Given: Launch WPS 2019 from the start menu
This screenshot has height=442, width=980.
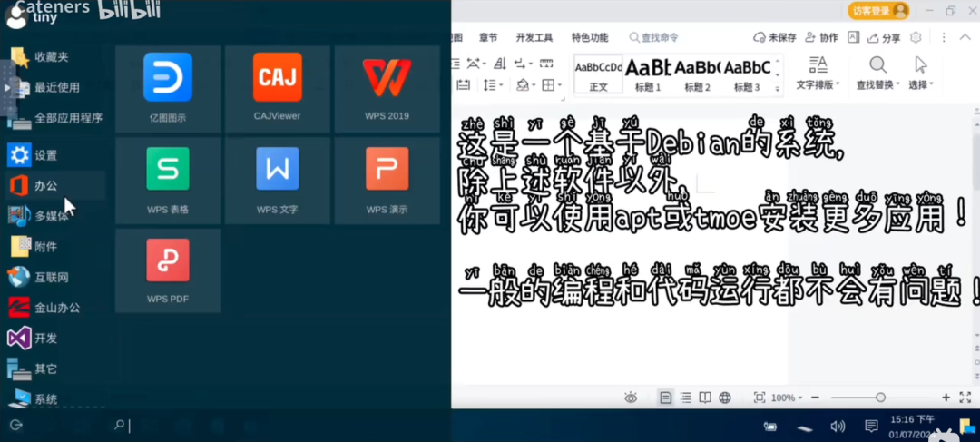Looking at the screenshot, I should click(x=387, y=89).
